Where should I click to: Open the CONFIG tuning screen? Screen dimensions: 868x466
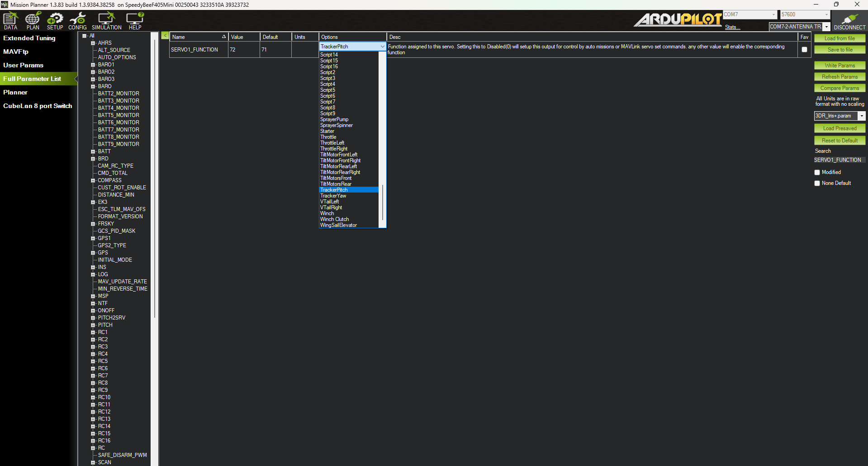pyautogui.click(x=77, y=21)
